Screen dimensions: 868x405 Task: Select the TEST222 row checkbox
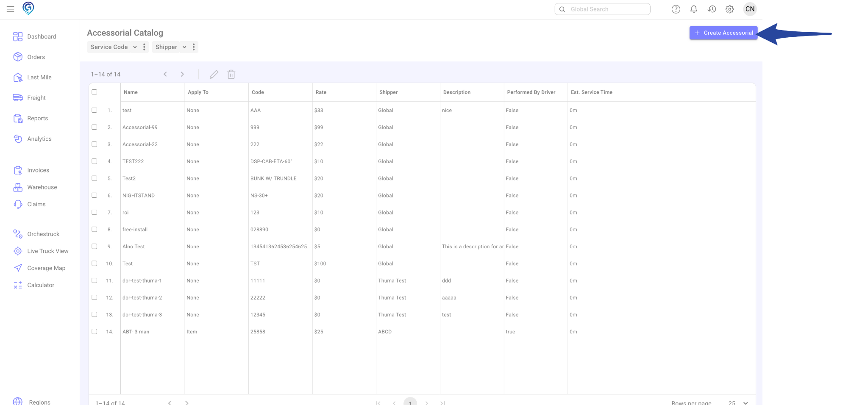pos(95,161)
